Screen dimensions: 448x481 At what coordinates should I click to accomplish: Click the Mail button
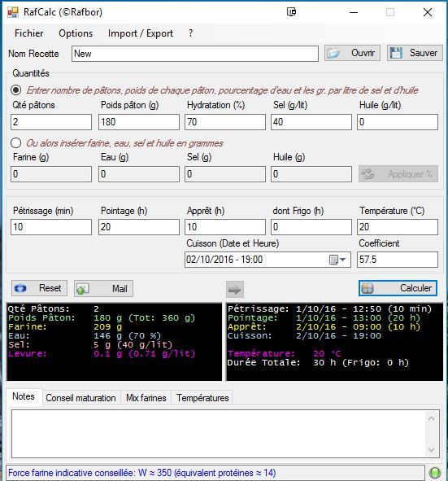click(x=103, y=289)
